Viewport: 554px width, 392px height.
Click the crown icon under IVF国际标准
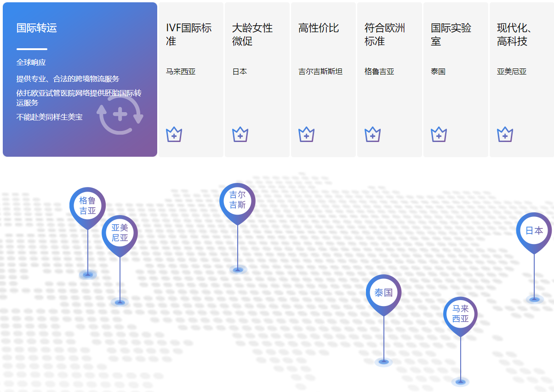pyautogui.click(x=173, y=134)
